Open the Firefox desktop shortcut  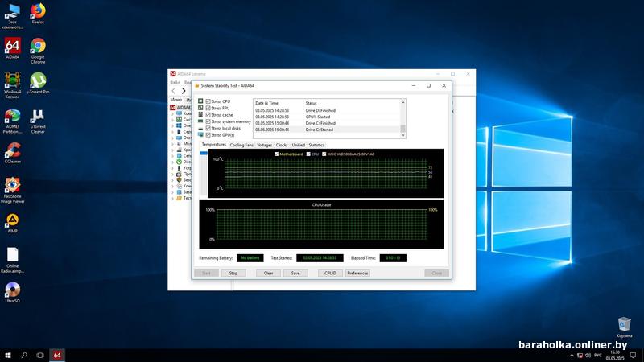[38, 13]
